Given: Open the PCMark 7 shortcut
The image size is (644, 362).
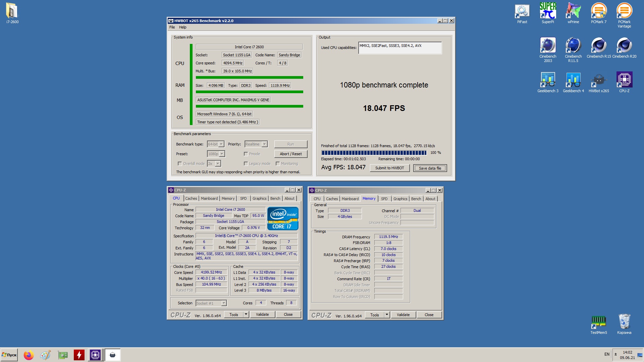Looking at the screenshot, I should pos(599,13).
